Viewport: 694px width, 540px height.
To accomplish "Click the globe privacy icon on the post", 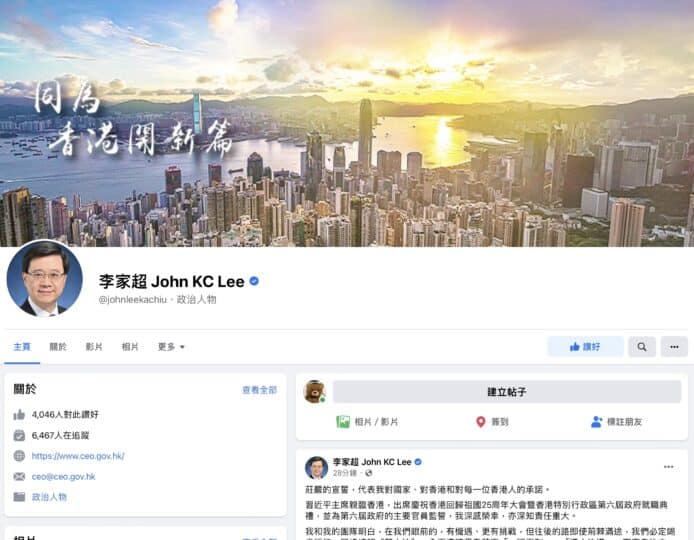I will (368, 473).
